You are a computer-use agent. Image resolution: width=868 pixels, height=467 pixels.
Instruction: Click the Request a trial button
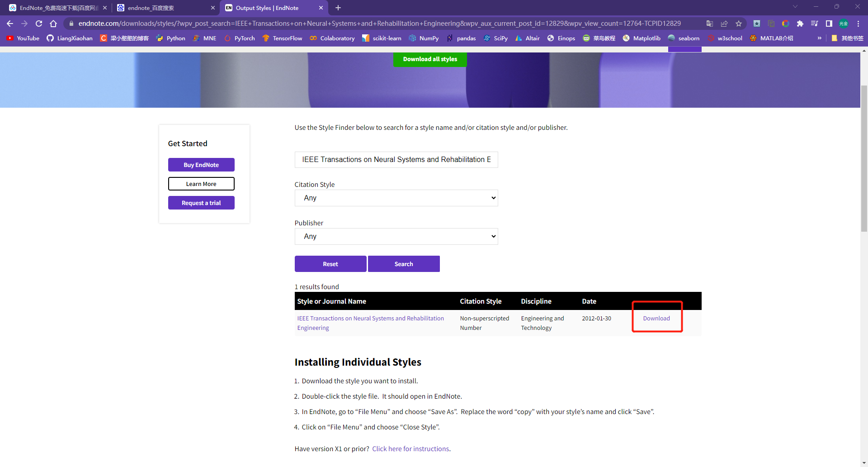201,203
